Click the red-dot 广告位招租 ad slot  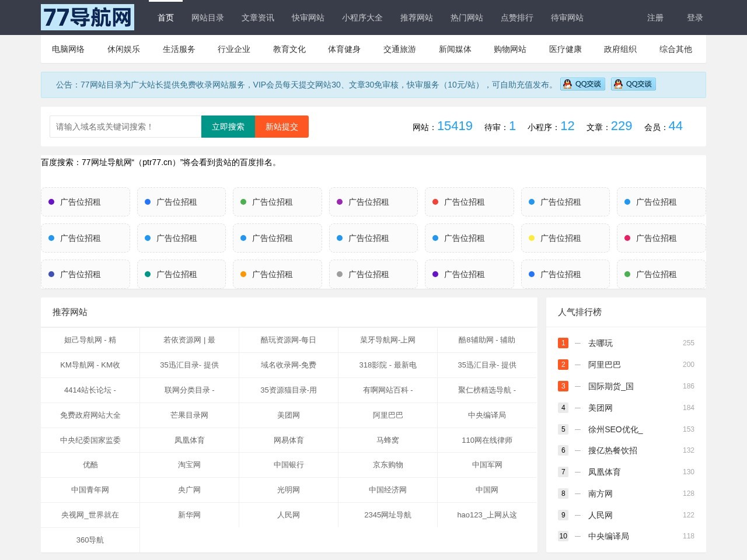click(x=469, y=202)
